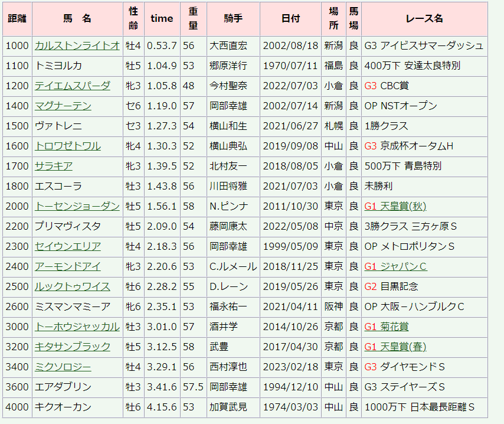504x424 pixels.
Task: Click the アーモンドアイ link
Action: click(67, 266)
